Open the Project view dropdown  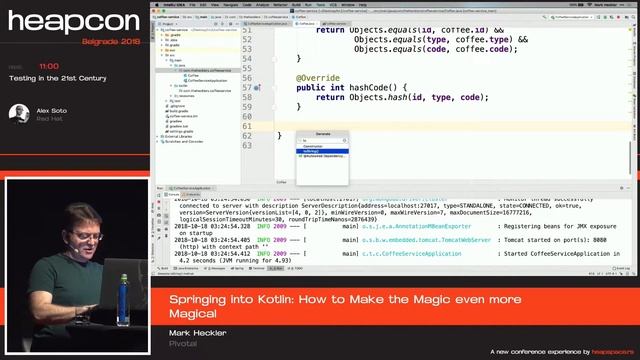(x=168, y=24)
